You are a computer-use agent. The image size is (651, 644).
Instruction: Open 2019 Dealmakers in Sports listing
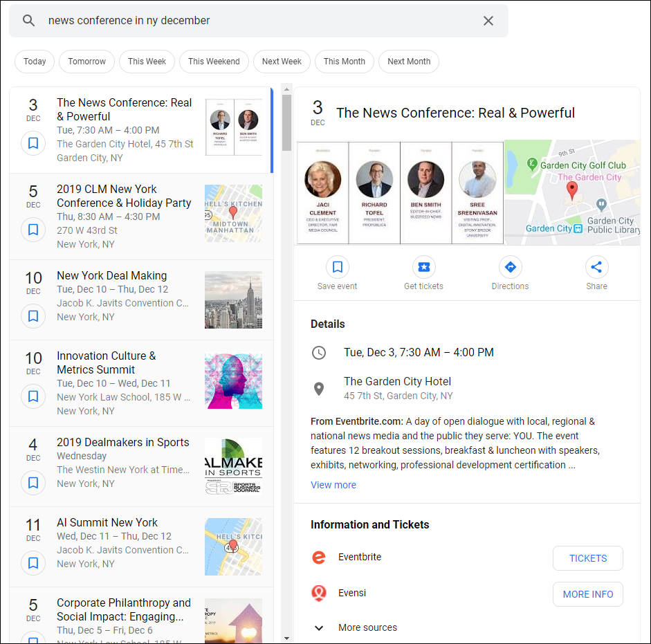(141, 467)
